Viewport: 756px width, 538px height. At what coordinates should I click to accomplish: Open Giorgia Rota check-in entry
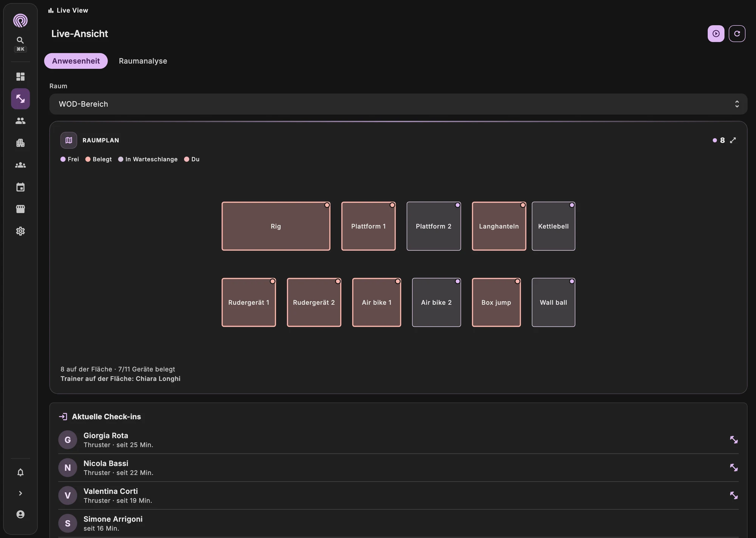point(398,440)
